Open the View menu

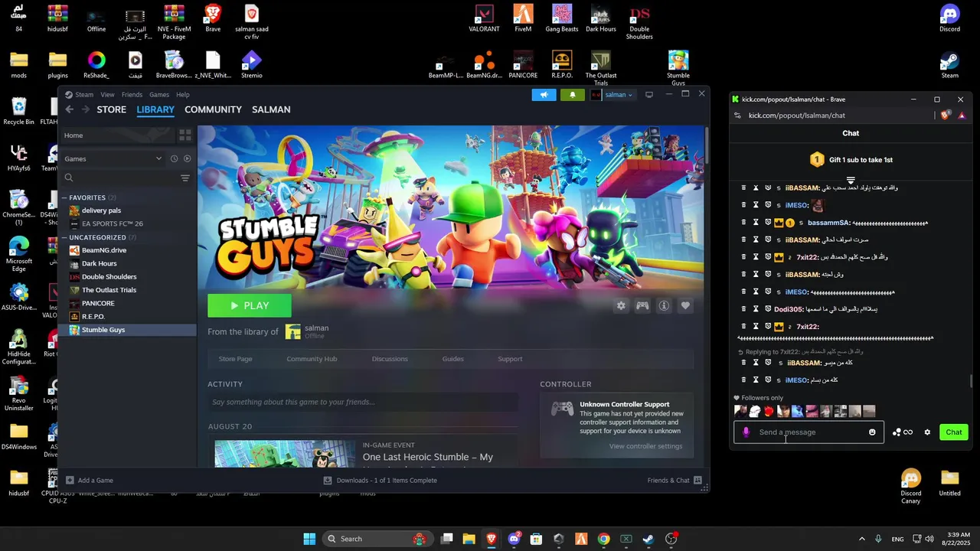107,95
